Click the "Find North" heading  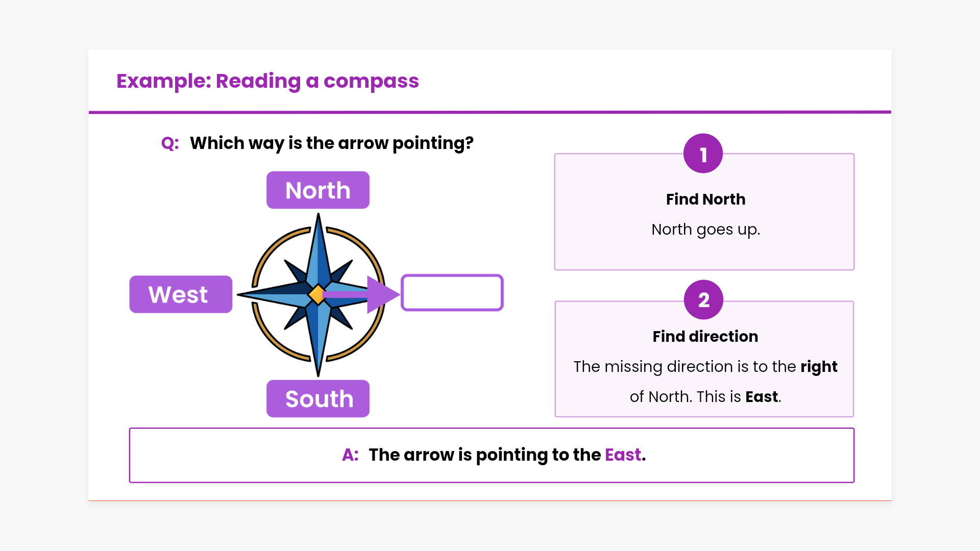click(705, 199)
